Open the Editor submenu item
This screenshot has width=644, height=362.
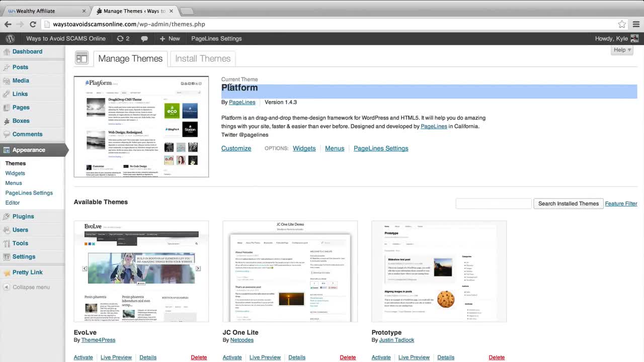tap(13, 203)
